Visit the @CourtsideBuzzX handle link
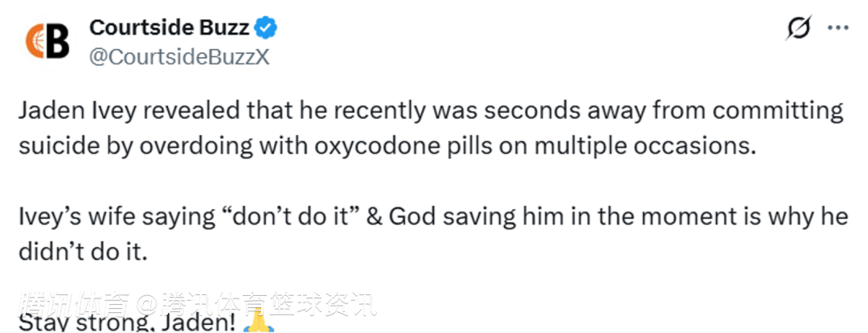The width and height of the screenshot is (868, 333). click(x=179, y=60)
